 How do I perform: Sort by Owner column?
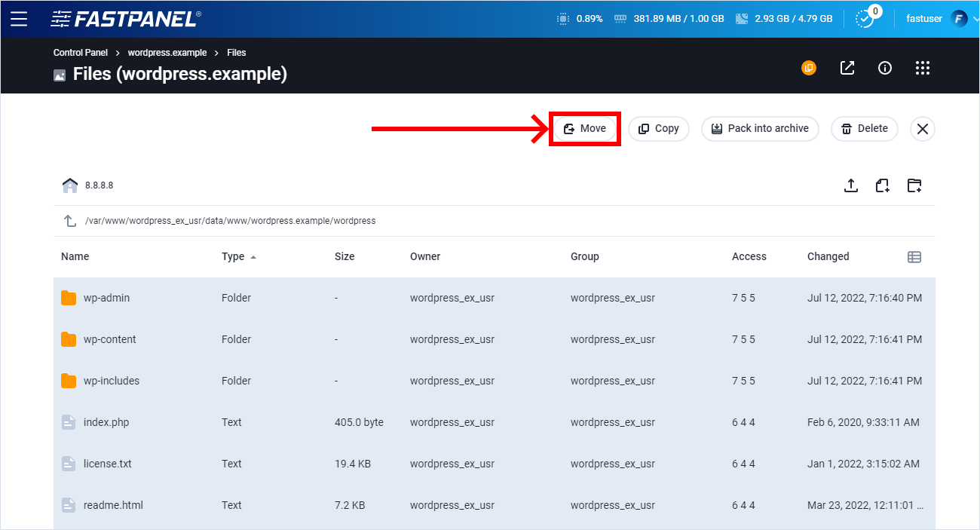coord(425,256)
